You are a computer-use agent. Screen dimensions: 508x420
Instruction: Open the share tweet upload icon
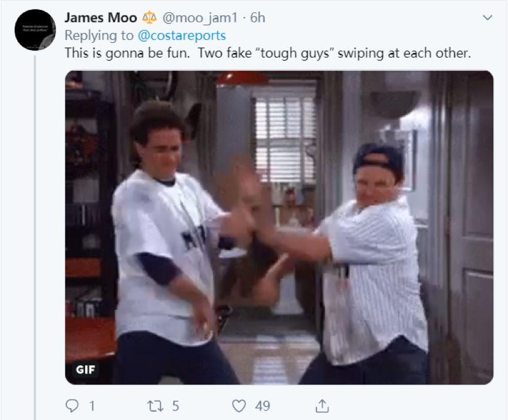coord(322,406)
